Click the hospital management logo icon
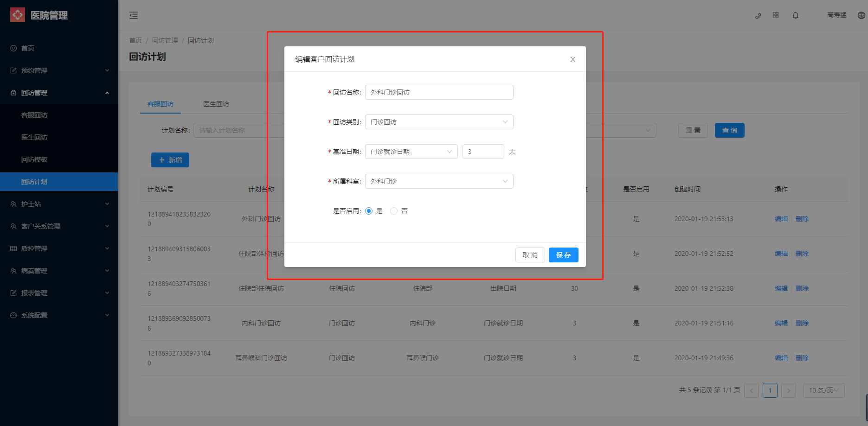The image size is (868, 426). point(18,15)
